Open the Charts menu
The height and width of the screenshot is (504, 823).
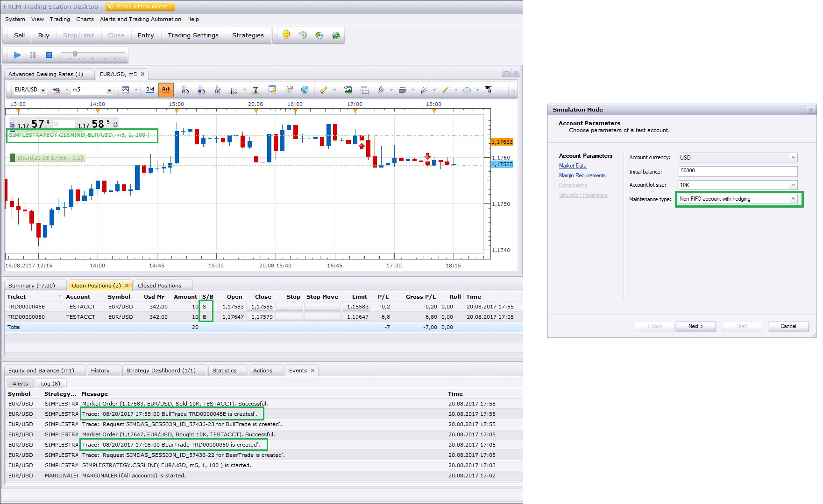point(85,19)
